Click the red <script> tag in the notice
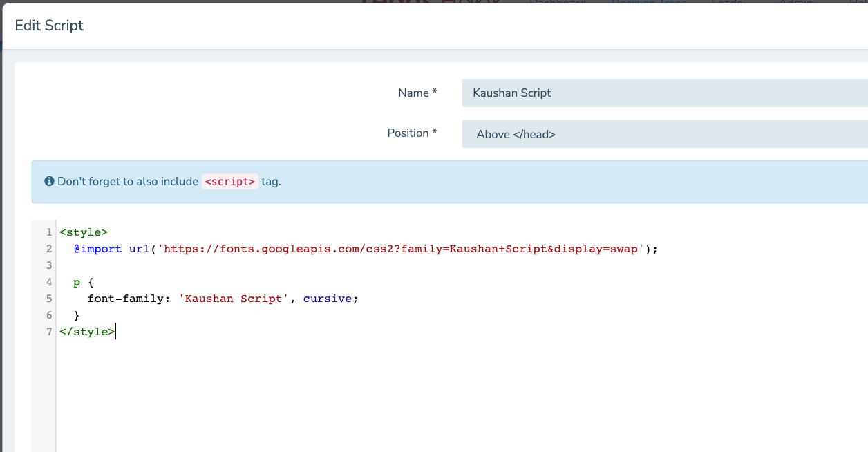The width and height of the screenshot is (868, 452). point(230,182)
